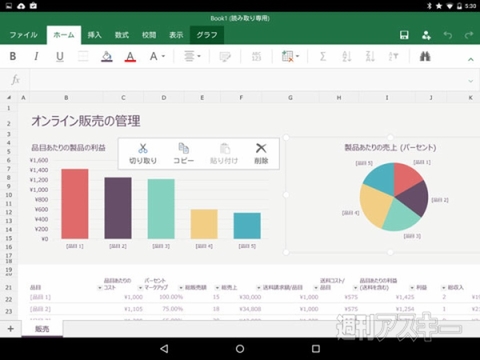Open the insert and delete cells dropdown

pyautogui.click(x=290, y=56)
